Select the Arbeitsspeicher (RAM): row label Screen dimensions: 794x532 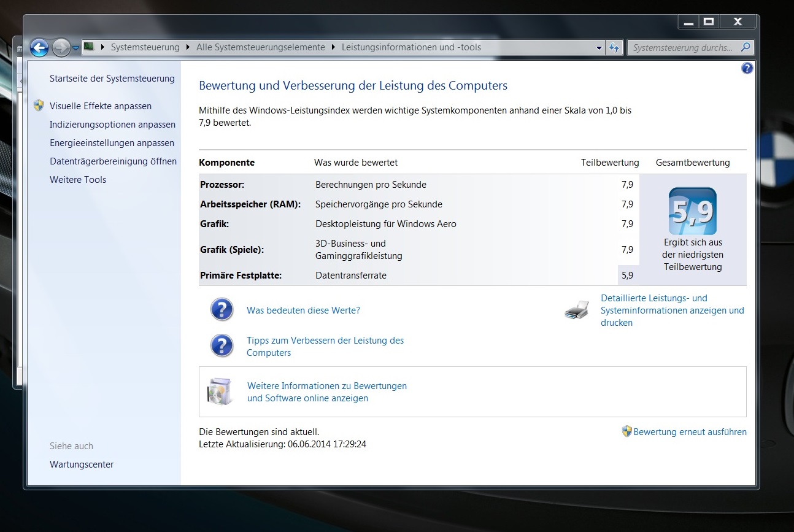click(x=250, y=204)
